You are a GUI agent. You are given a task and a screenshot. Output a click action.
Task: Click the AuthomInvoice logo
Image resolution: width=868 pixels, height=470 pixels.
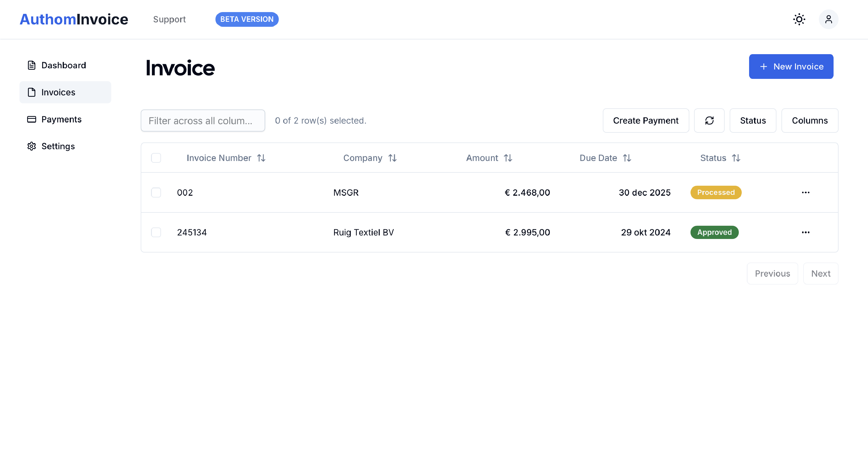click(74, 19)
